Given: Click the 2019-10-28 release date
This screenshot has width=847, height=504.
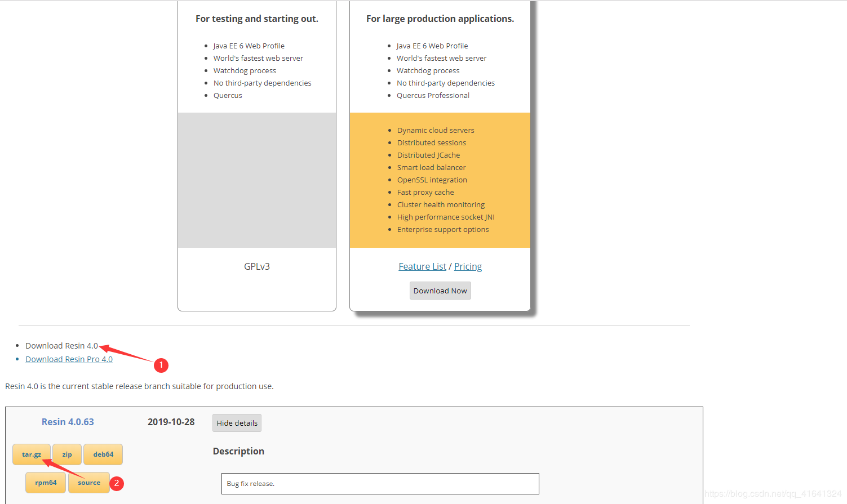Looking at the screenshot, I should tap(171, 422).
